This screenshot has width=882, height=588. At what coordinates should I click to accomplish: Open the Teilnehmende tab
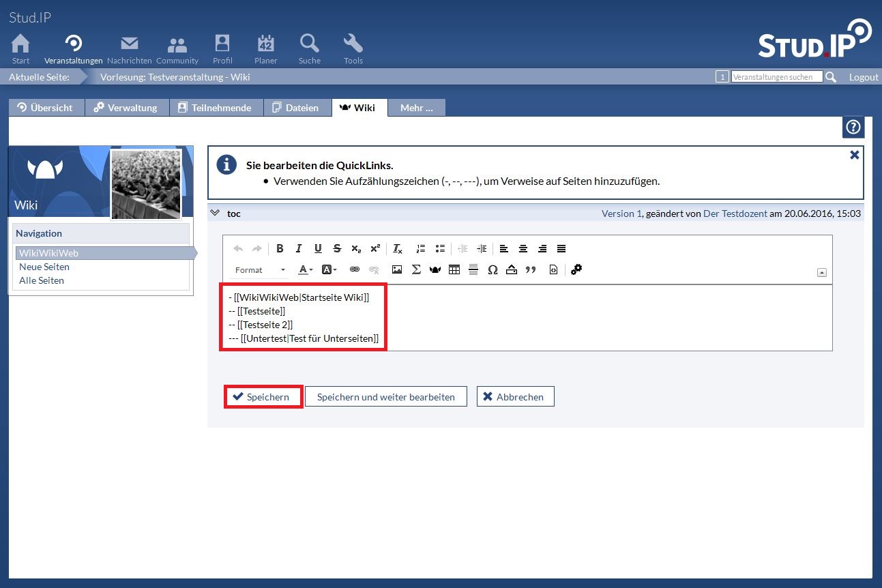[x=216, y=108]
